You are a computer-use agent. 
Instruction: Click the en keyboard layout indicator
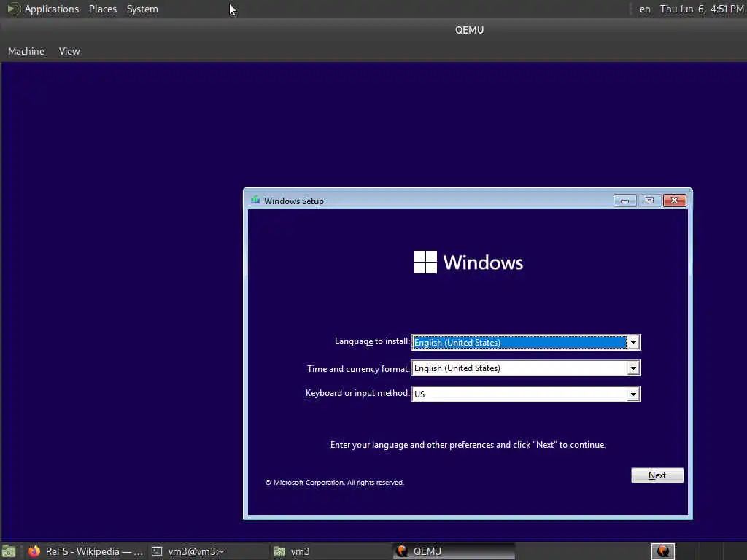pos(645,9)
